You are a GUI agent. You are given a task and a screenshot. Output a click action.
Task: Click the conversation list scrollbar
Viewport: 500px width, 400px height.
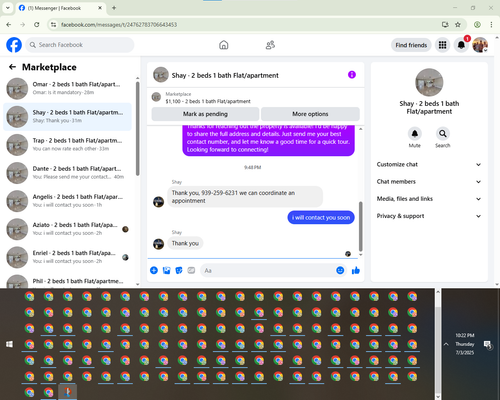tap(137, 128)
